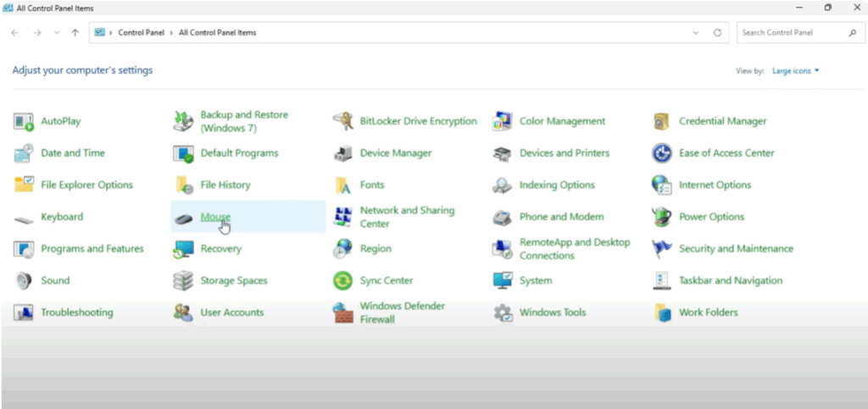Screen dimensions: 868x409
Task: Click the Programs and Features icon
Action: point(23,249)
